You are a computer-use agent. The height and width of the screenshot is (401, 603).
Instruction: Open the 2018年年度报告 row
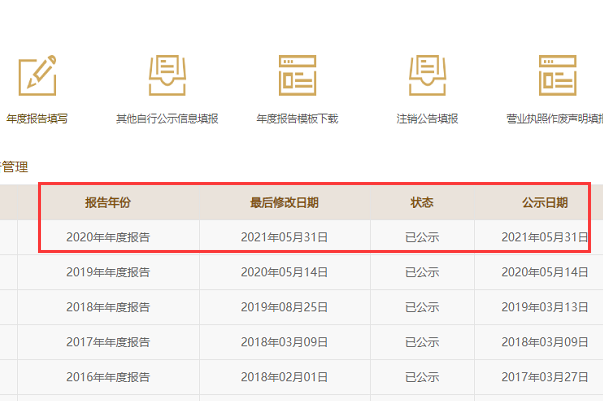pyautogui.click(x=108, y=307)
